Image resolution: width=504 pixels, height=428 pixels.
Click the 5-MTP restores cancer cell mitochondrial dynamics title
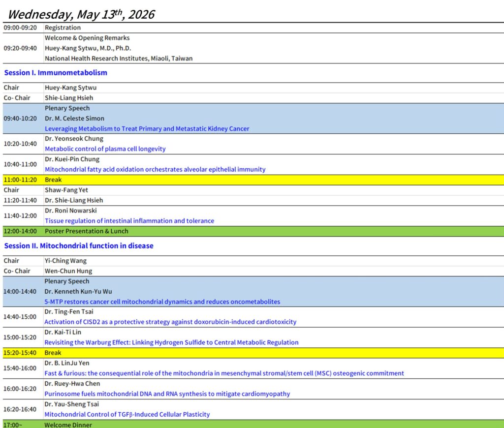click(x=162, y=302)
